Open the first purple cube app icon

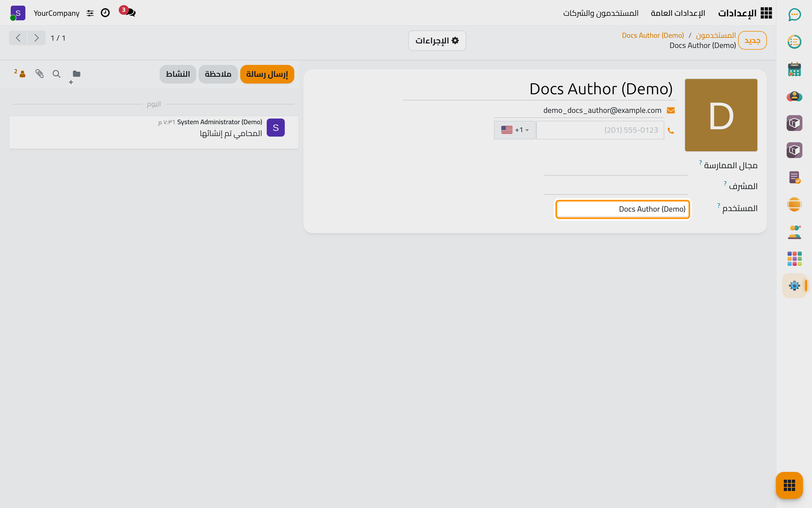[x=794, y=123]
